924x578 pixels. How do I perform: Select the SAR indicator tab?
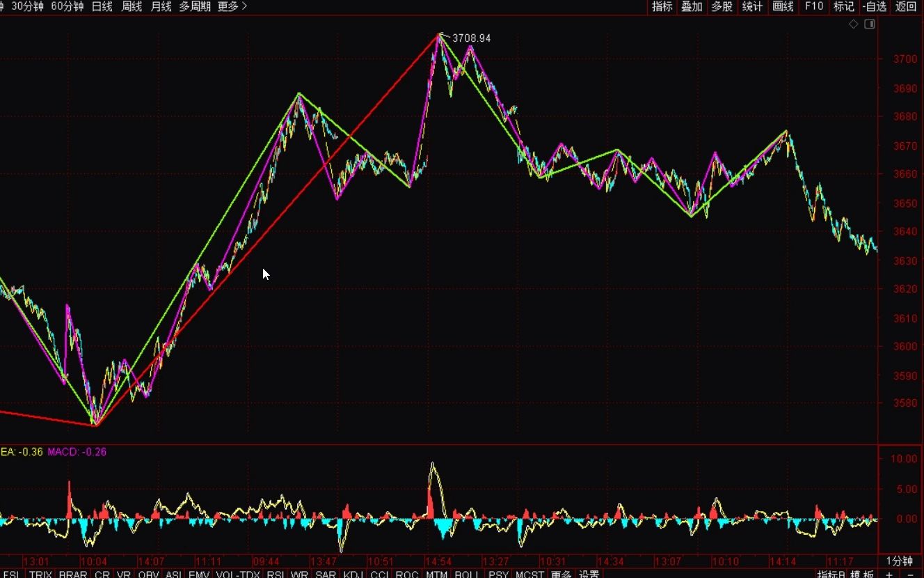pyautogui.click(x=326, y=574)
